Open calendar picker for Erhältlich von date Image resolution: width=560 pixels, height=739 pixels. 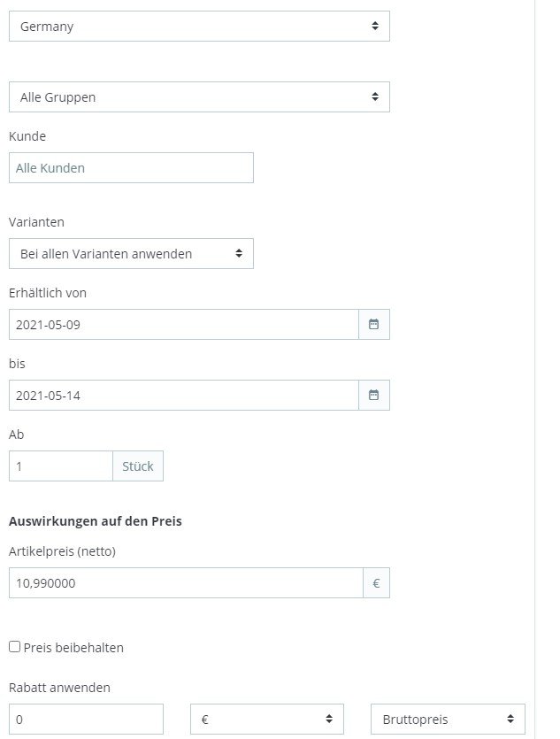tap(373, 325)
